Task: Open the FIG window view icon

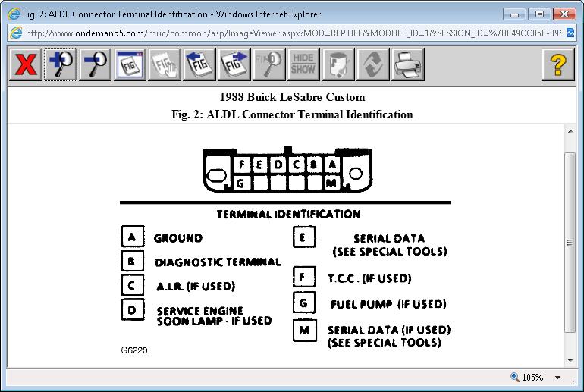Action: coord(130,64)
